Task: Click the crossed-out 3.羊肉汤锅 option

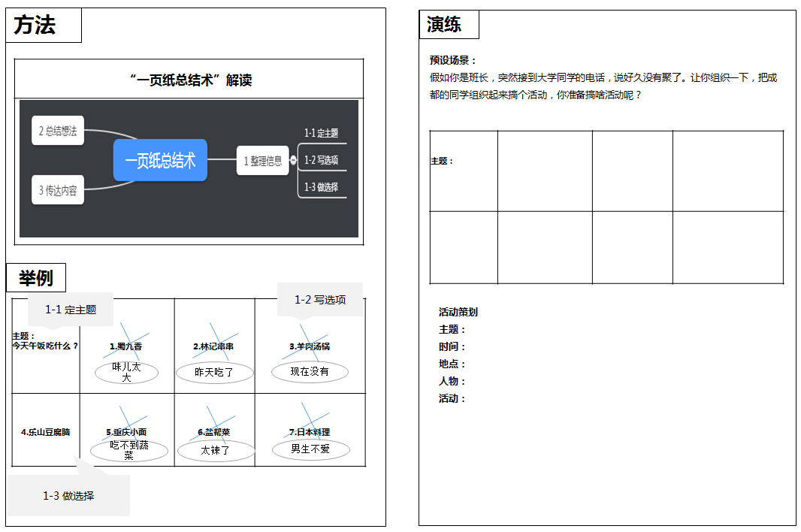Action: coord(310,346)
